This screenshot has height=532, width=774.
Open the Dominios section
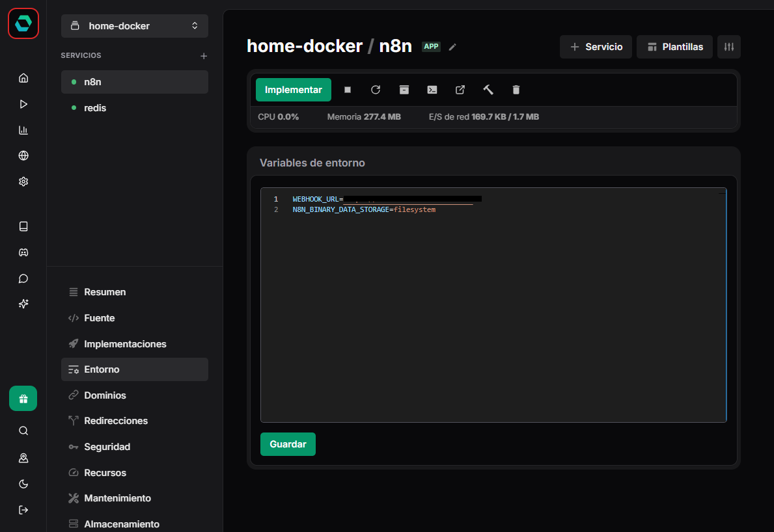(x=135, y=395)
